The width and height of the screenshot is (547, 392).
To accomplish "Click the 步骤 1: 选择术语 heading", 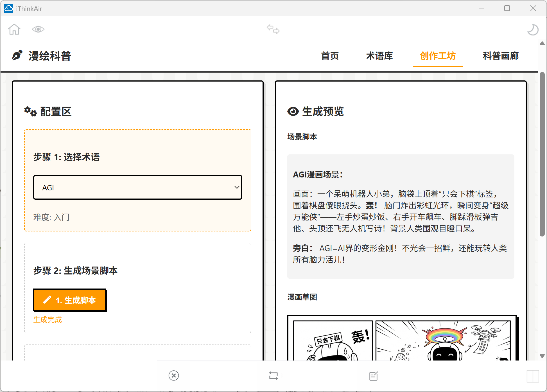I will point(66,157).
